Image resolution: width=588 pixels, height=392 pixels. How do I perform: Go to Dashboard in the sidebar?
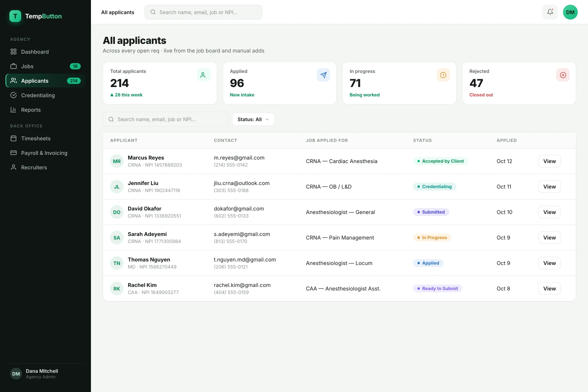point(45,52)
